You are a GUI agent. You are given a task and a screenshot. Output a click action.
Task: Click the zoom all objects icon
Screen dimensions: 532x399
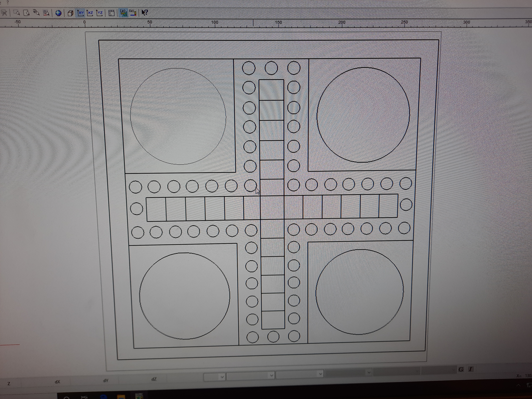point(46,13)
